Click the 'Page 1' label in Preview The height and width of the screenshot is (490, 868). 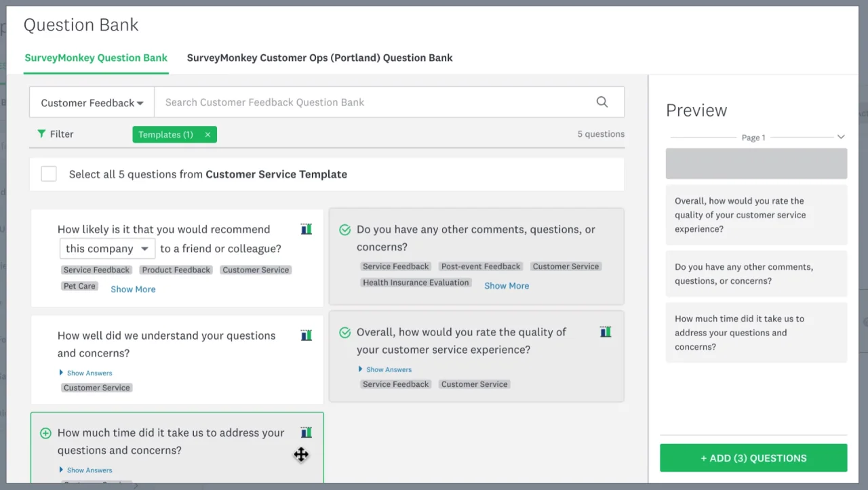click(753, 138)
